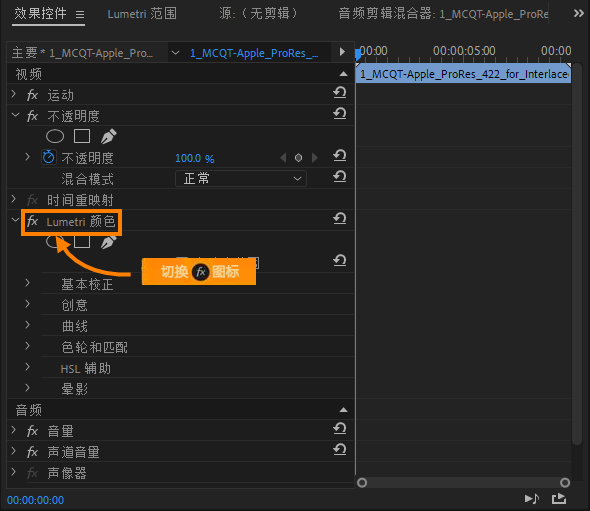Toggle the fx icon for Lumetri 颜色
Screen dimensions: 590x511
click(x=32, y=221)
